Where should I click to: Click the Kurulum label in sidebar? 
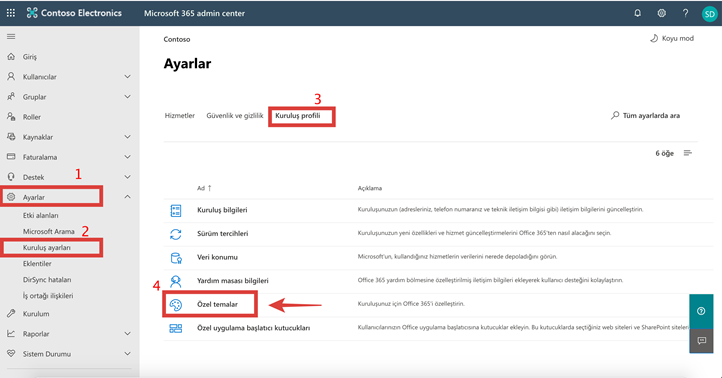pyautogui.click(x=36, y=314)
